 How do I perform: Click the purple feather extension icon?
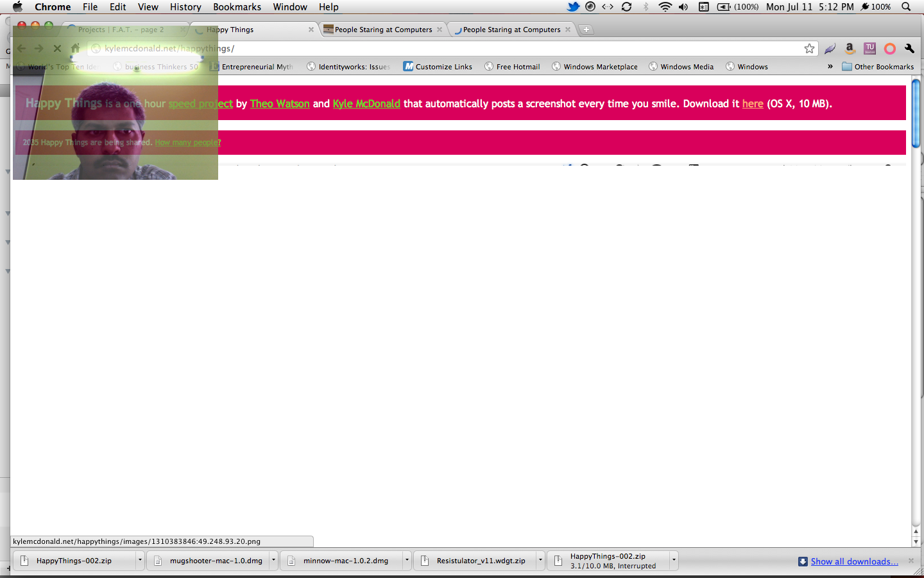[830, 49]
